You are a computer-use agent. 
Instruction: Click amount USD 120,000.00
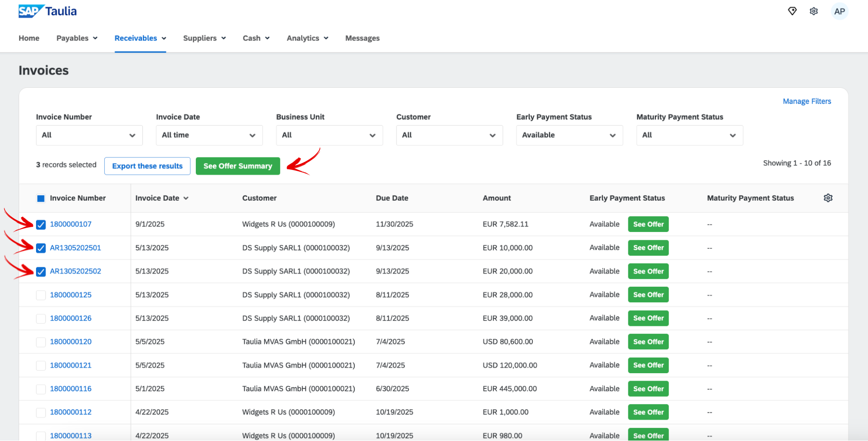point(510,365)
